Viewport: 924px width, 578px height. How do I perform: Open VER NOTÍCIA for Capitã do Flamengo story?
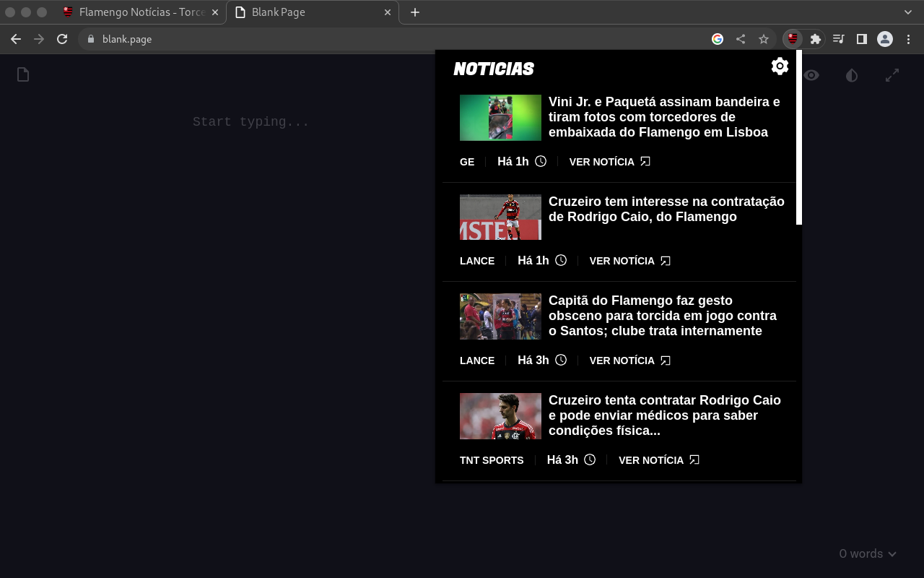(x=630, y=361)
